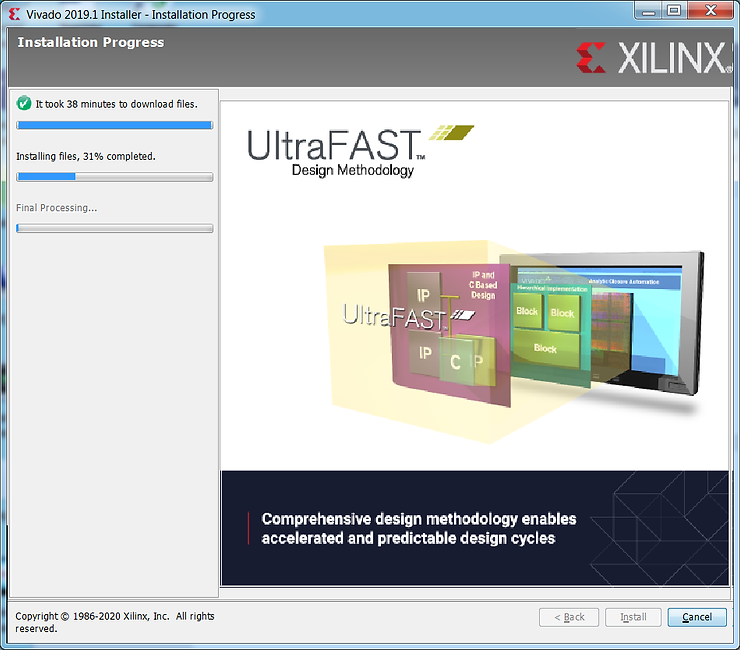Click the upper IP block in the illustration
The image size is (740, 650).
[423, 296]
